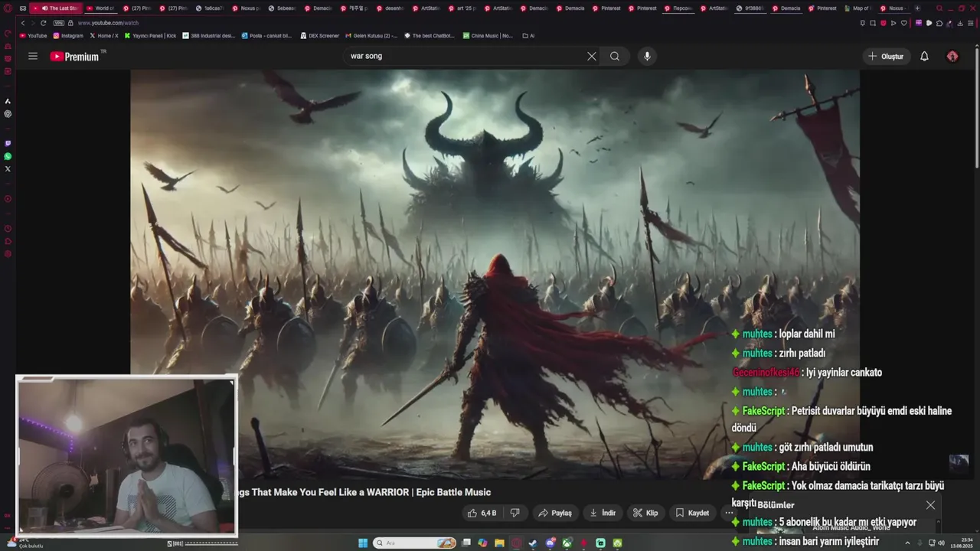Open the Windows Start menu
Image resolution: width=980 pixels, height=551 pixels.
(363, 543)
